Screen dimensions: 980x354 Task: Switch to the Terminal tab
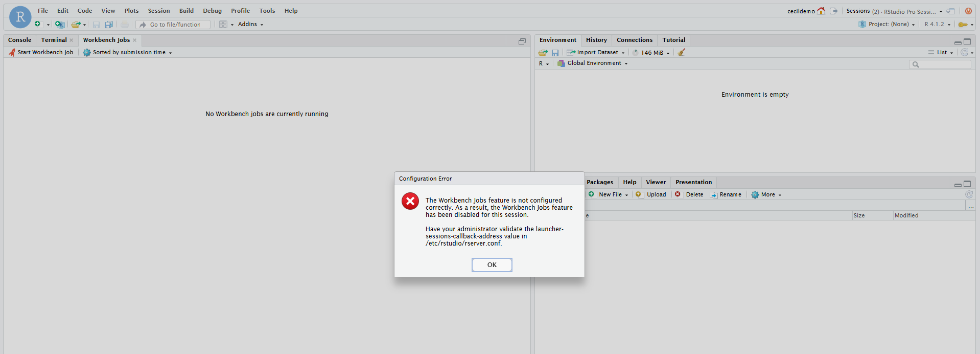click(x=54, y=40)
